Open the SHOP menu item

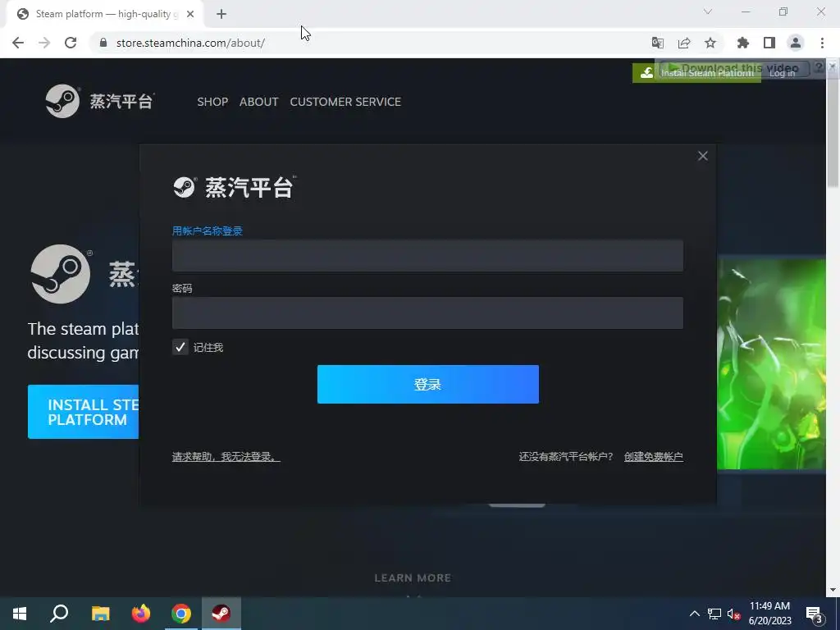(212, 102)
